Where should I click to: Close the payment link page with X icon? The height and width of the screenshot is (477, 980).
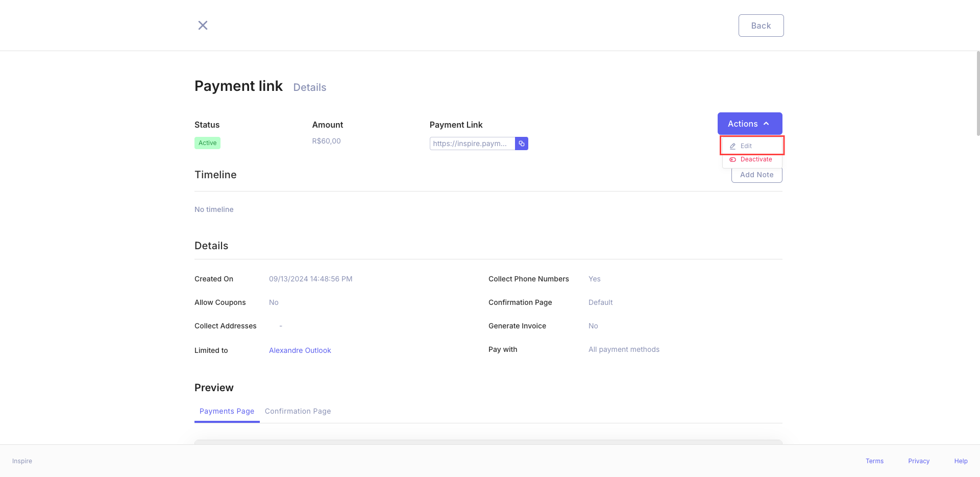[x=203, y=26]
